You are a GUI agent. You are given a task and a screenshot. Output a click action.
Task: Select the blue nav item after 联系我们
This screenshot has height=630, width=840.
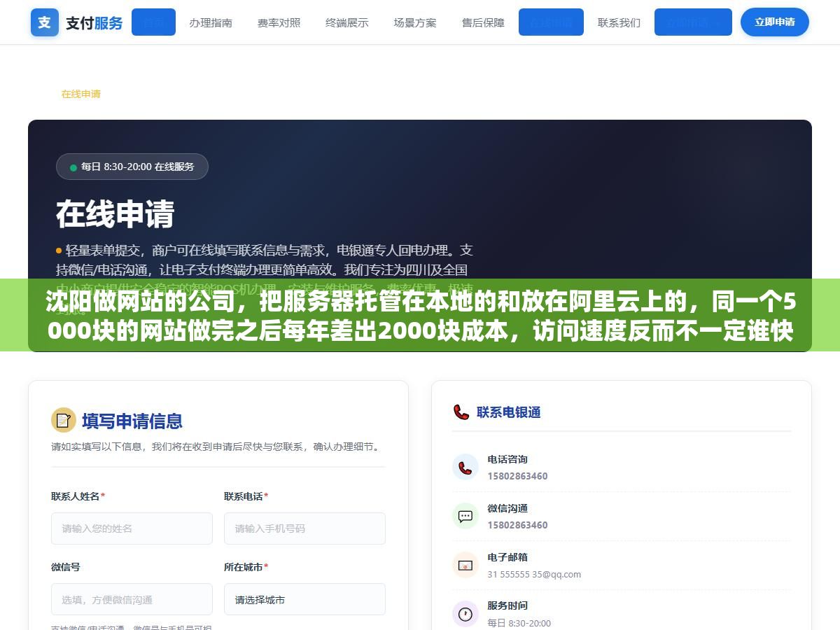pos(693,22)
